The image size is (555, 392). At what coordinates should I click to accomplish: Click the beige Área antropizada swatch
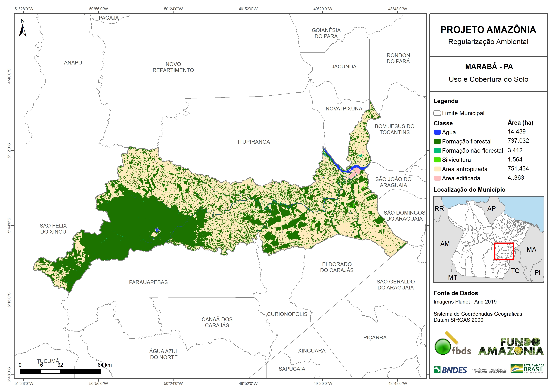(437, 169)
